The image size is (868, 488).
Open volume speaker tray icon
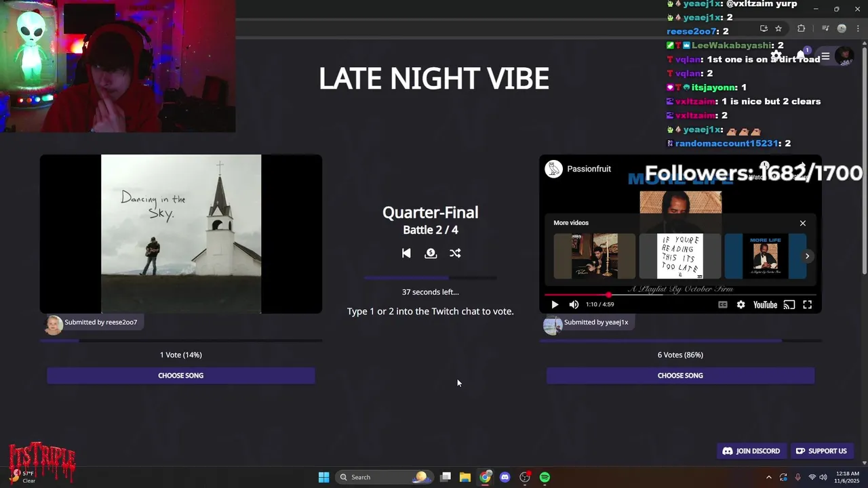pos(823,477)
